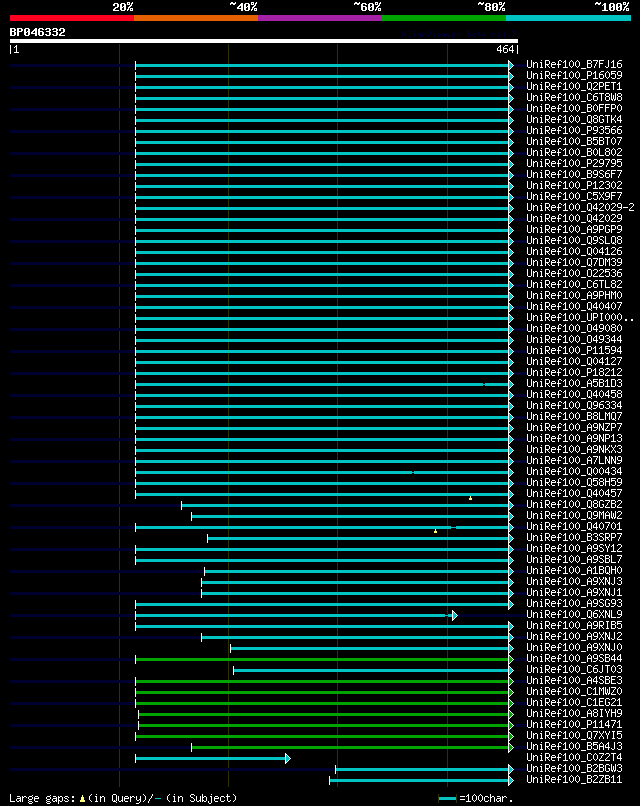Select the UniRef100_B5BT07 label
The height and width of the screenshot is (806, 640).
click(x=574, y=141)
